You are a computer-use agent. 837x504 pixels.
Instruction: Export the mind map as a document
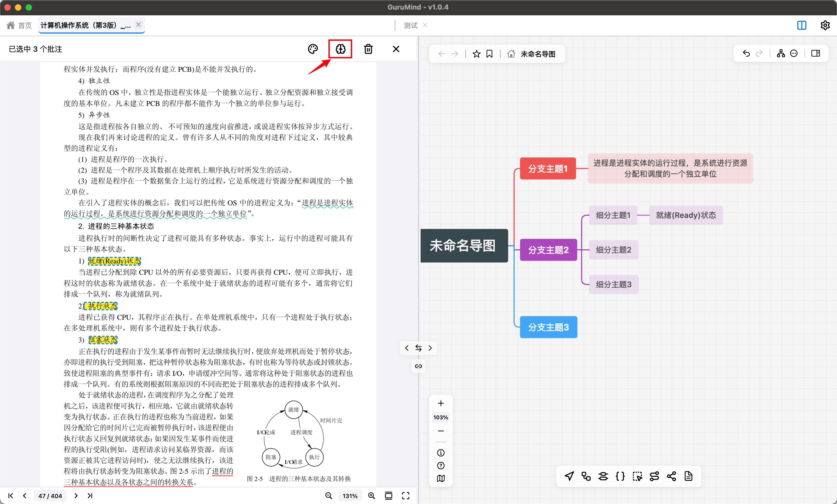tap(689, 476)
